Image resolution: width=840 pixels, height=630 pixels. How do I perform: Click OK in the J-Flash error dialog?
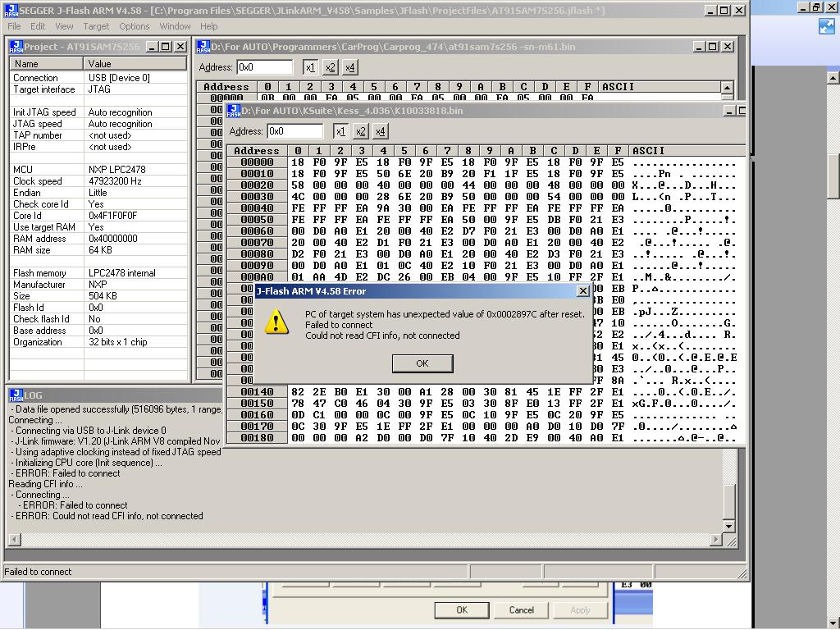pos(422,363)
